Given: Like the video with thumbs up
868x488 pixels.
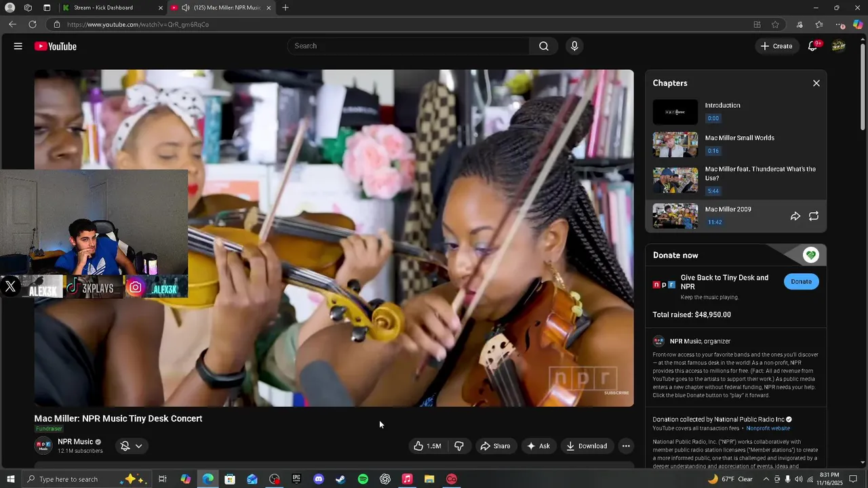Looking at the screenshot, I should (427, 446).
